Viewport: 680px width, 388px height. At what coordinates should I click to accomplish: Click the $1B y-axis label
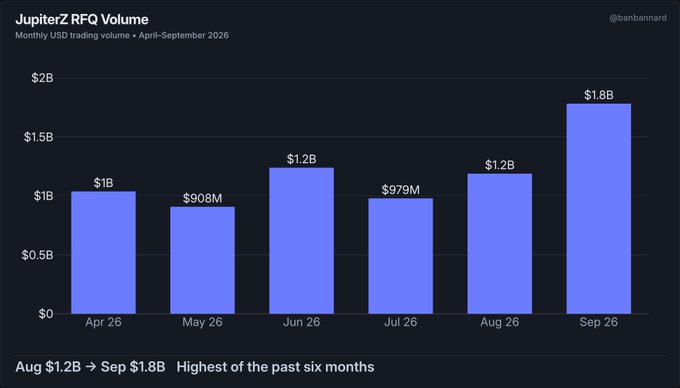pyautogui.click(x=43, y=196)
